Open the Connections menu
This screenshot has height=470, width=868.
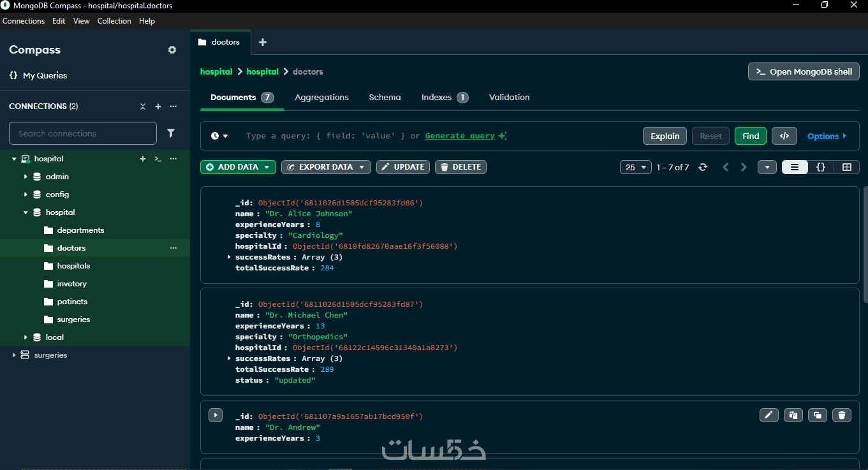tap(24, 21)
